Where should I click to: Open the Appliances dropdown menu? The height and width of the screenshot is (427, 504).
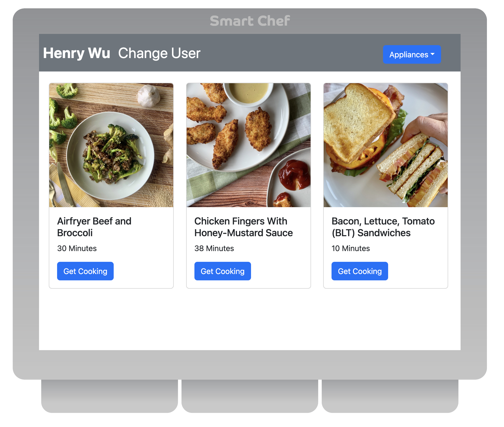(412, 54)
